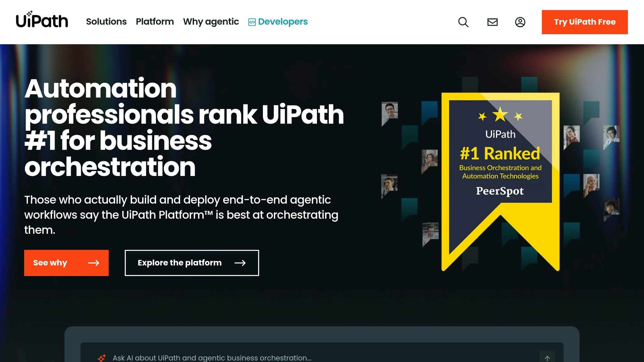Image resolution: width=644 pixels, height=362 pixels.
Task: Click the Automation professionals headline
Action: [x=184, y=127]
